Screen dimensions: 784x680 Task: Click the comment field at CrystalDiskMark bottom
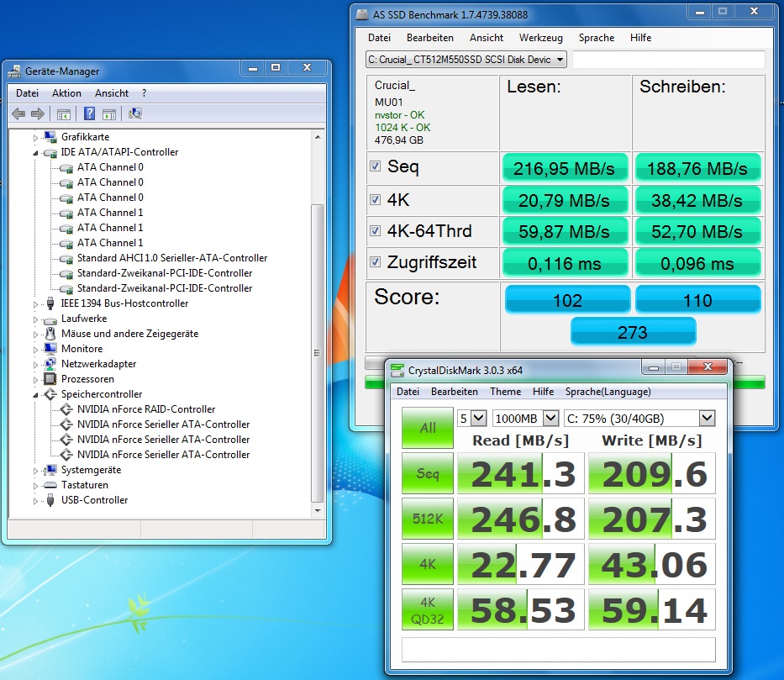pos(559,650)
